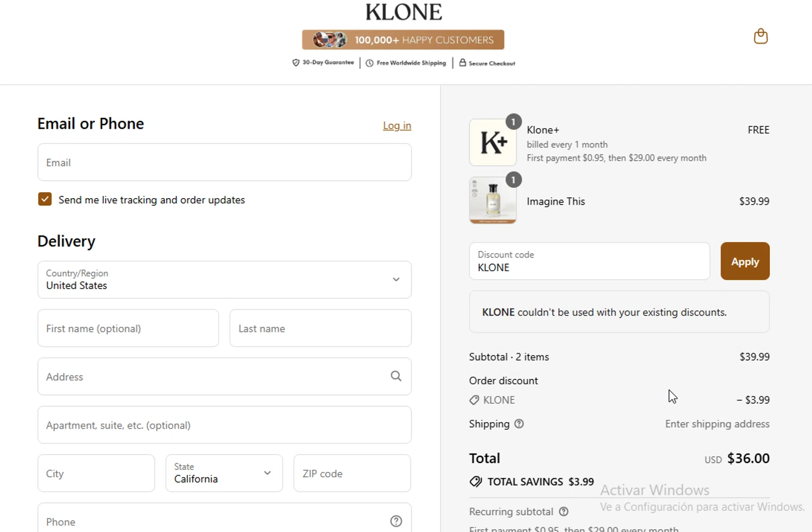Click the 'Subtotal · 2 items' label

[509, 357]
